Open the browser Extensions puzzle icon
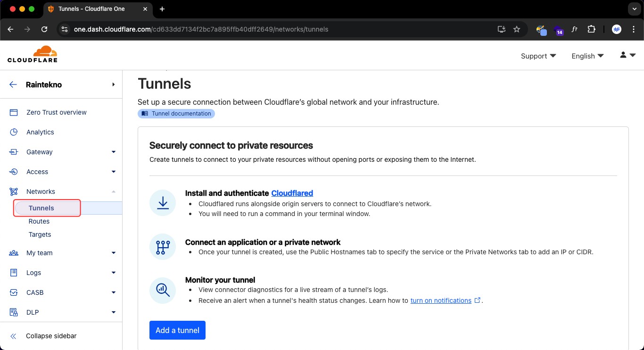This screenshot has width=644, height=350. (x=591, y=29)
